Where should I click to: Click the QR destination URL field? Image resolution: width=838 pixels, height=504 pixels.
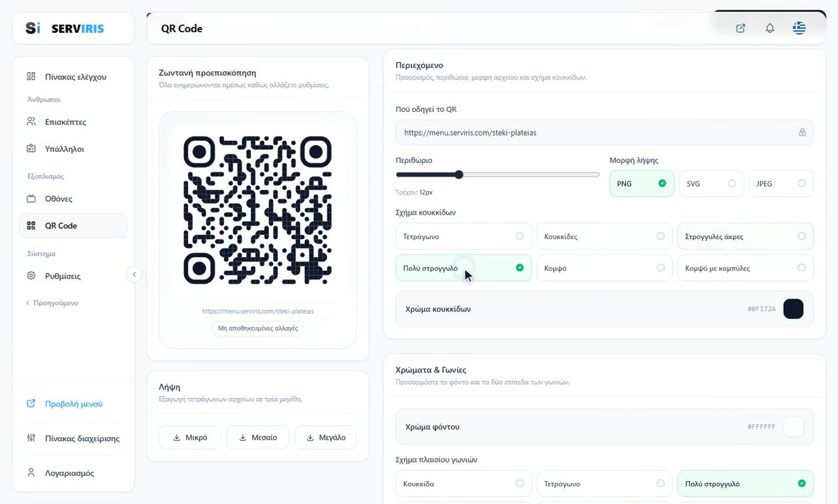pyautogui.click(x=605, y=132)
